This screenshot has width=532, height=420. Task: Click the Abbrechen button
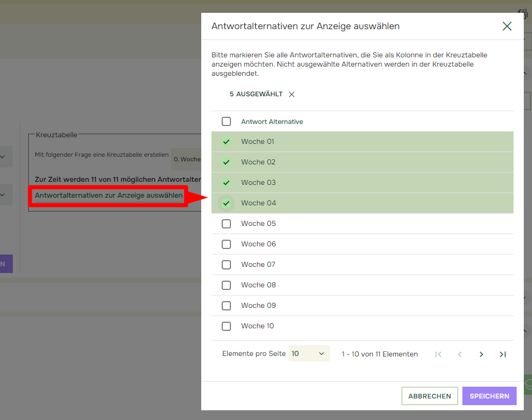point(430,396)
